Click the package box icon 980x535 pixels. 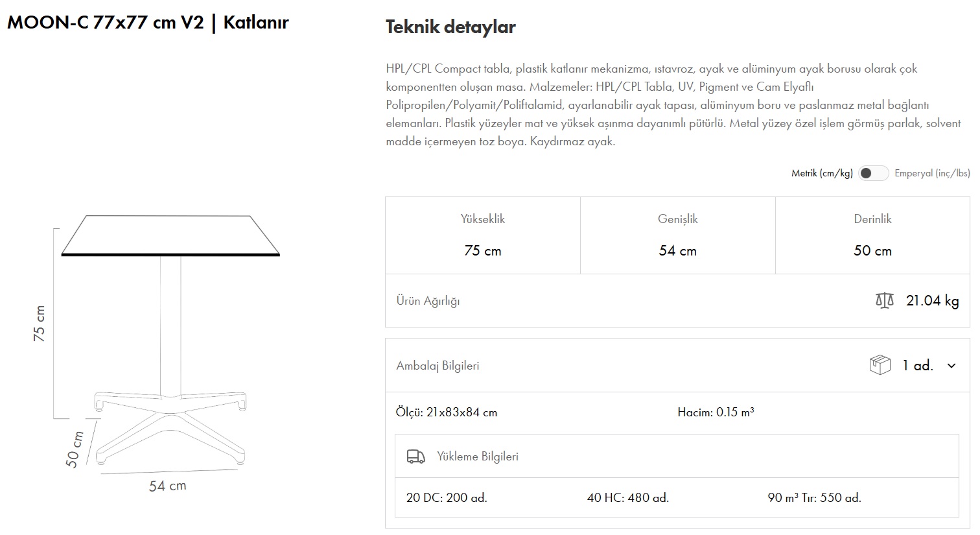click(x=880, y=365)
